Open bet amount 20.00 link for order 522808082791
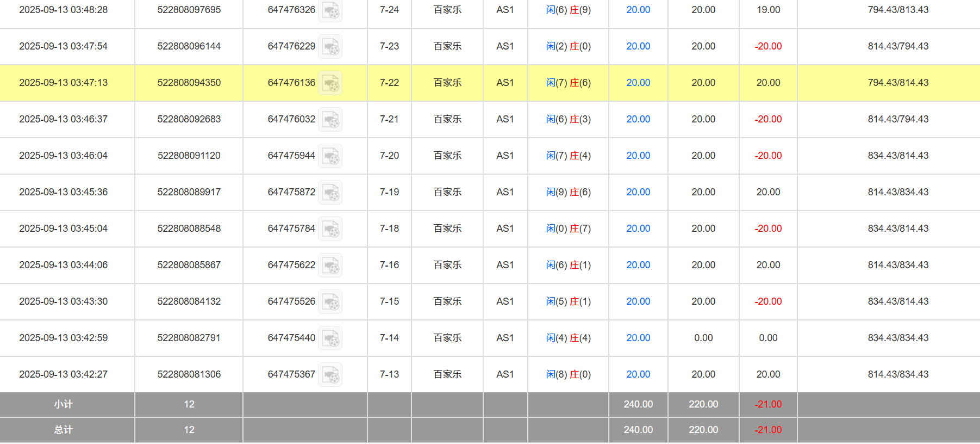This screenshot has height=444, width=980. click(x=638, y=338)
